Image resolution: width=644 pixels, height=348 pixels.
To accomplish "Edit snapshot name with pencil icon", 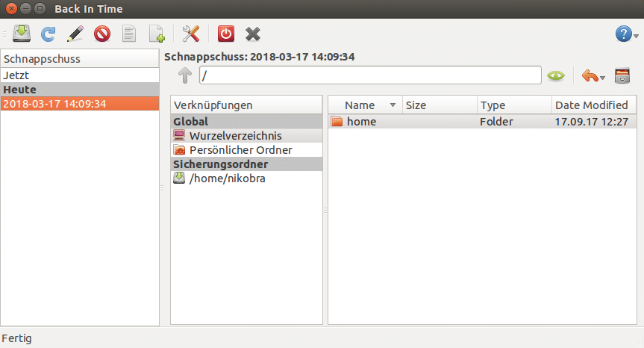I will [x=75, y=34].
